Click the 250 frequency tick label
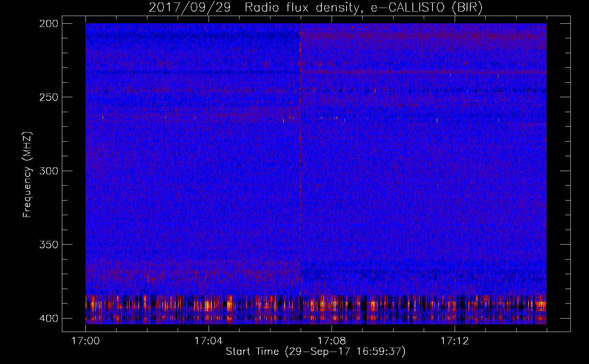Image resolution: width=589 pixels, height=364 pixels. pyautogui.click(x=48, y=97)
